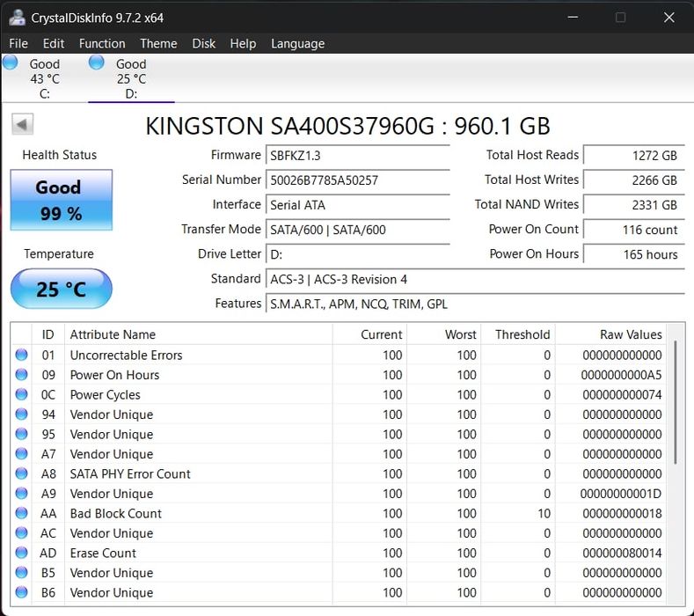This screenshot has height=616, width=694.
Task: Click the Worst column header
Action: click(444, 334)
